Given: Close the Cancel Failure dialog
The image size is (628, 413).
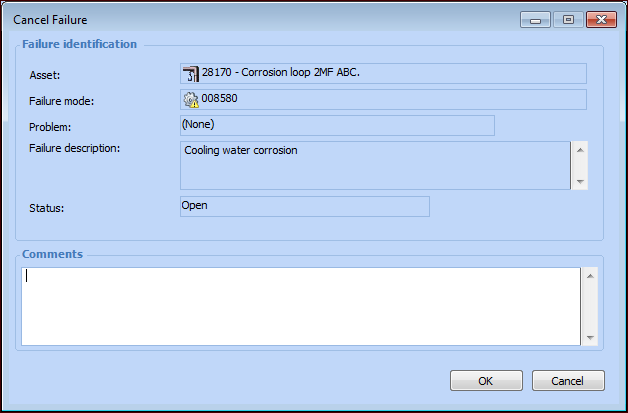Looking at the screenshot, I should (600, 19).
